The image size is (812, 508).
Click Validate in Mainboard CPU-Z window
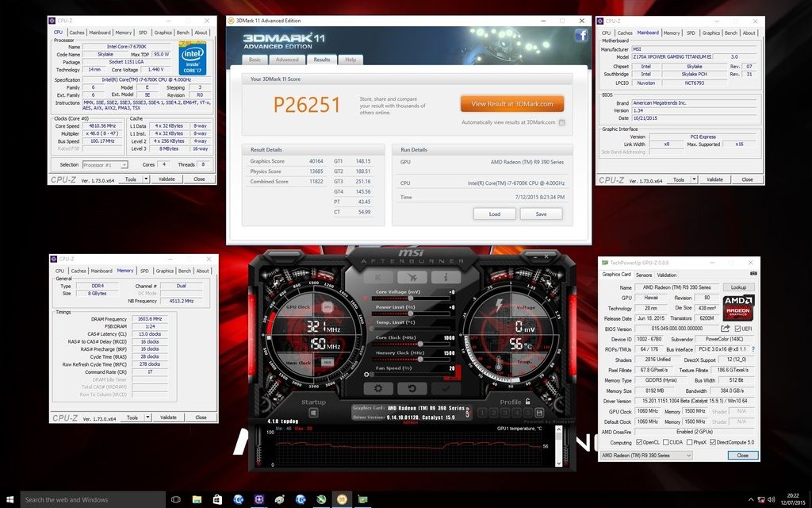714,179
